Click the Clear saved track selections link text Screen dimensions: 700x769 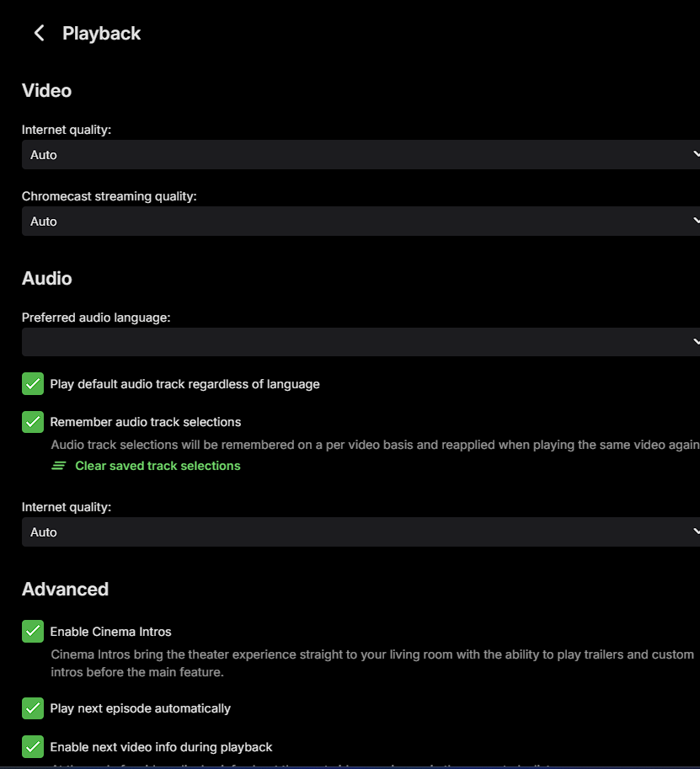tap(158, 466)
